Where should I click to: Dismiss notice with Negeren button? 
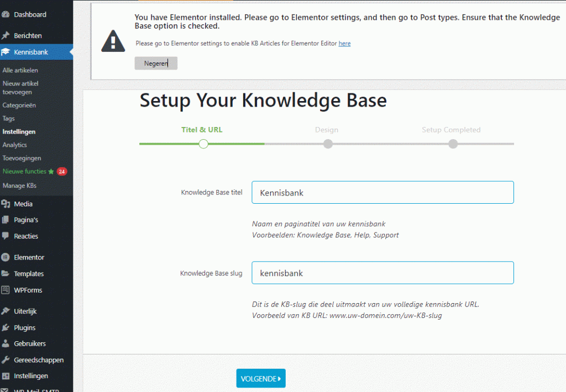[156, 63]
